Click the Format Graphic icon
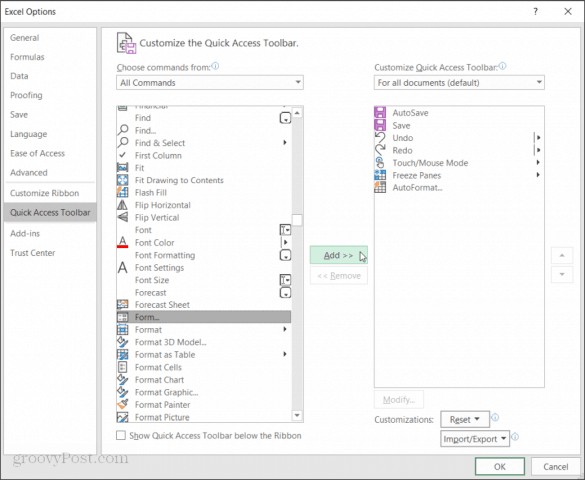The image size is (585, 480). (123, 392)
